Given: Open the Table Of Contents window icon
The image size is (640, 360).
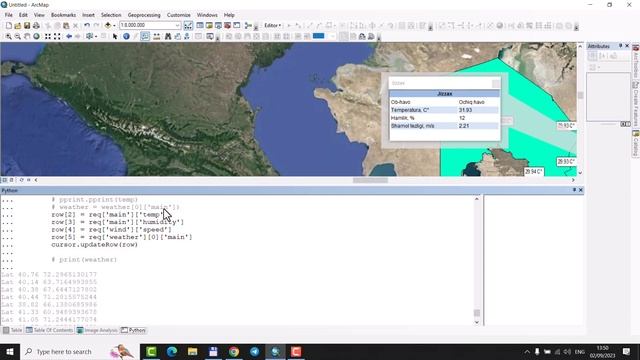Looking at the screenshot, I should [200, 26].
